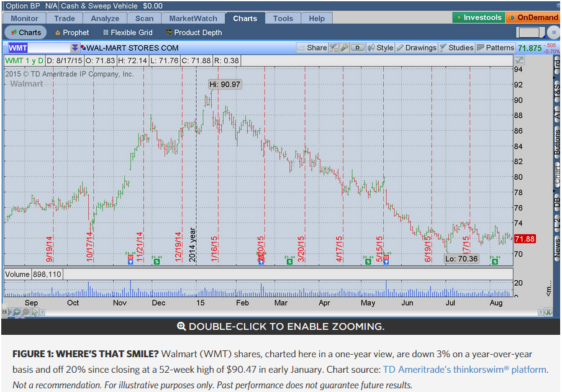Open the Trd sidebar panel
562x392 pixels.
tap(556, 66)
